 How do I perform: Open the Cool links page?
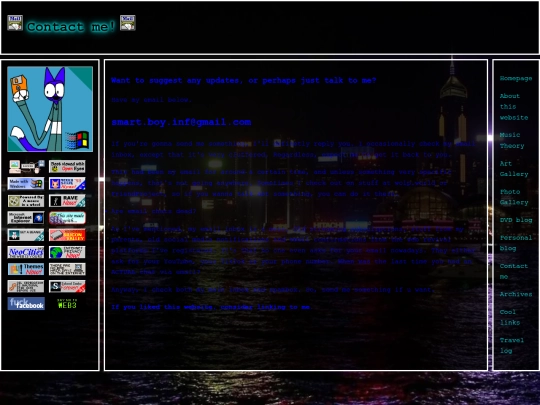click(510, 317)
